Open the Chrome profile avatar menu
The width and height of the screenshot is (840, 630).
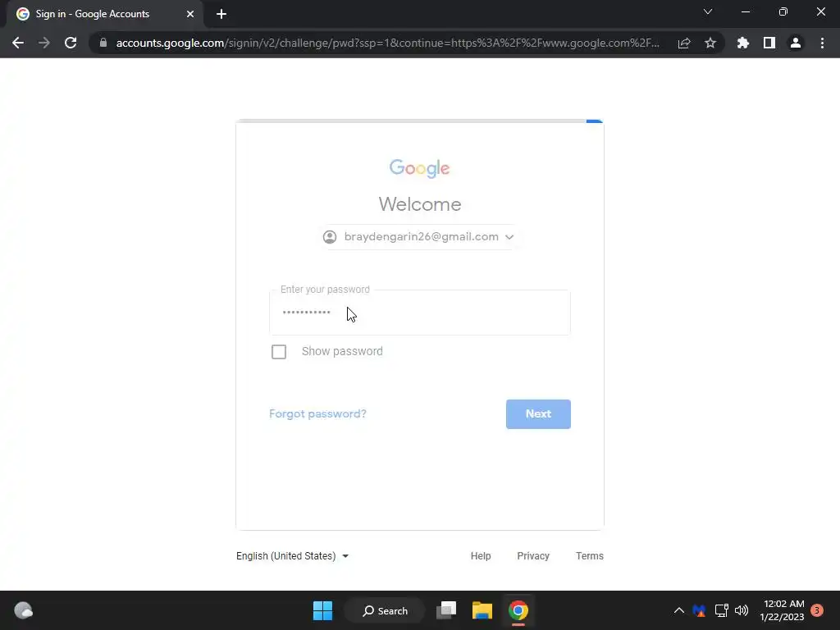796,43
